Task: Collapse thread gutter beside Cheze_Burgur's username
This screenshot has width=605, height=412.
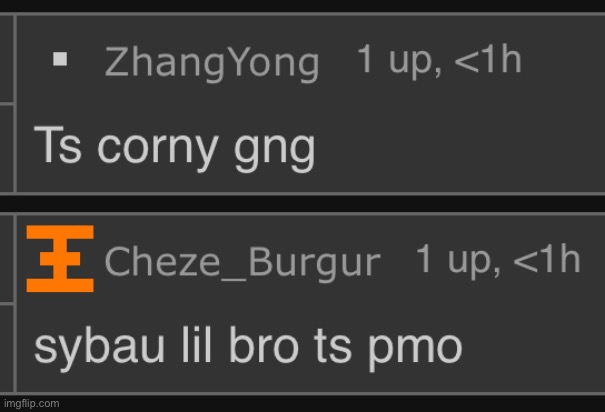Action: [7, 259]
